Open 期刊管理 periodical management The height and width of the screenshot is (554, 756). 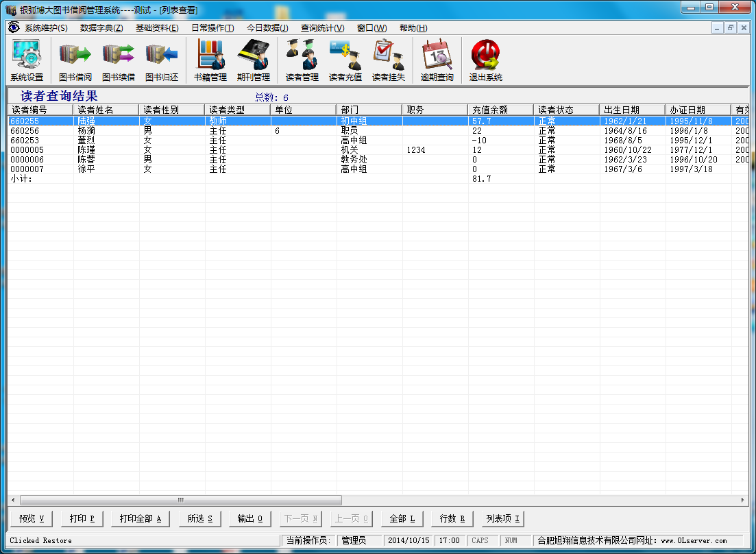tap(254, 60)
